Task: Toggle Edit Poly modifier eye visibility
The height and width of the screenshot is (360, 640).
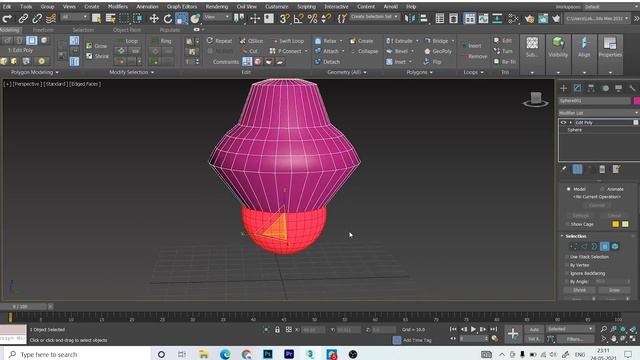Action: tap(564, 122)
